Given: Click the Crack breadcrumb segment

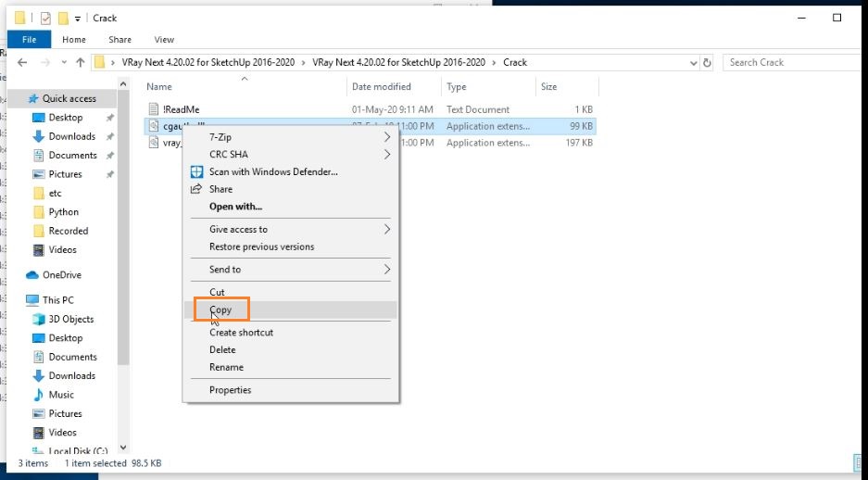Looking at the screenshot, I should pyautogui.click(x=515, y=63).
